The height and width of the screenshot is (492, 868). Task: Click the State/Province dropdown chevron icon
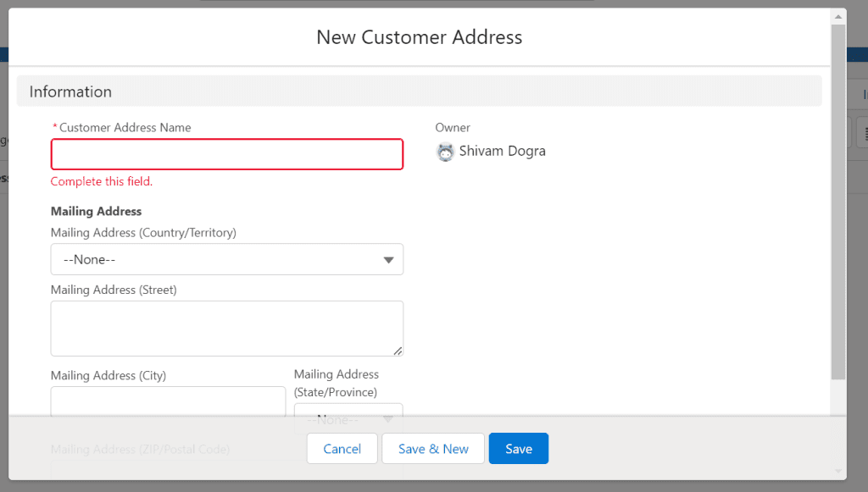388,417
